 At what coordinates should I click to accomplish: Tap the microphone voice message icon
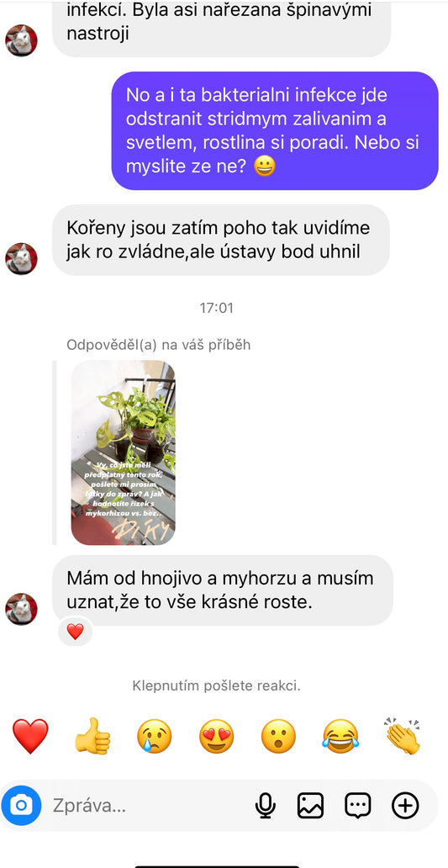pyautogui.click(x=266, y=806)
